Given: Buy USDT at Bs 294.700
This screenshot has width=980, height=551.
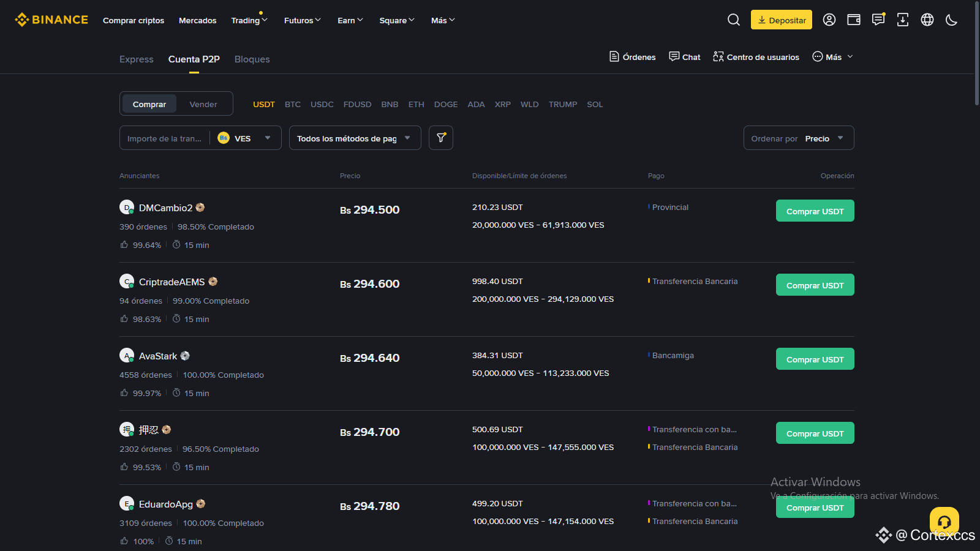Looking at the screenshot, I should pos(815,433).
